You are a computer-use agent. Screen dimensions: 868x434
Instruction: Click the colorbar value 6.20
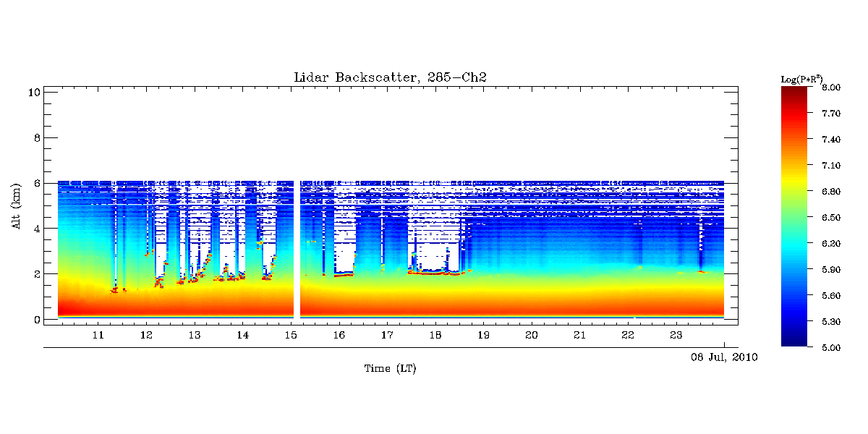pos(830,244)
